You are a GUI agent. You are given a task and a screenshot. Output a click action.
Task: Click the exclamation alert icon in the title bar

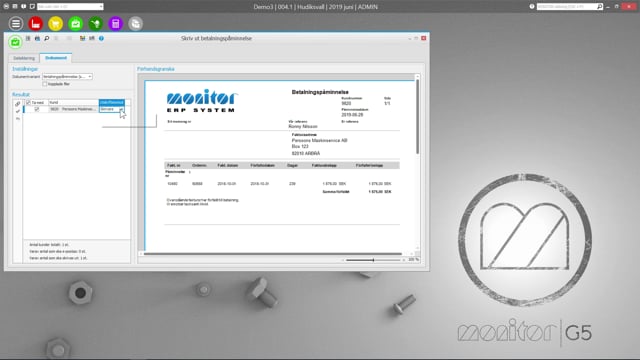coord(23,7)
